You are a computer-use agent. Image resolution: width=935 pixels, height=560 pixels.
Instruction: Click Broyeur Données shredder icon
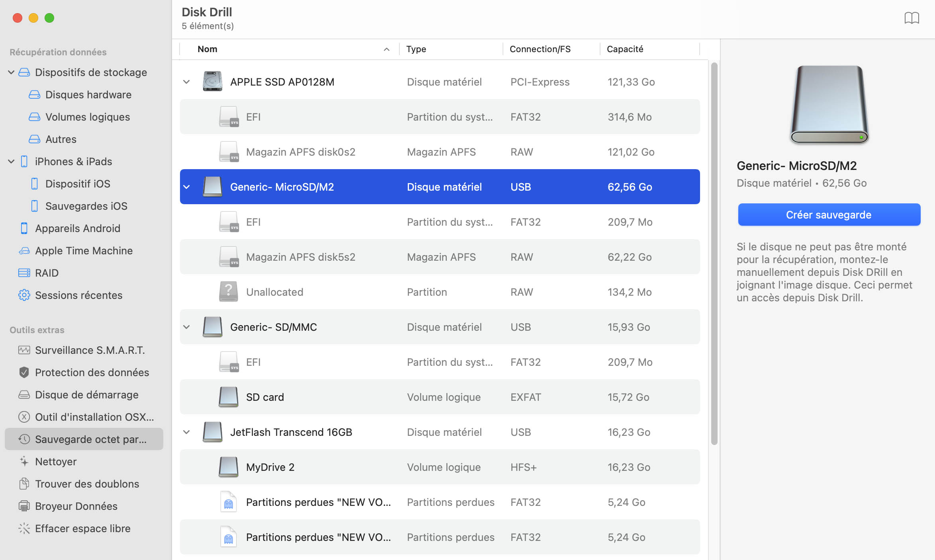point(24,506)
